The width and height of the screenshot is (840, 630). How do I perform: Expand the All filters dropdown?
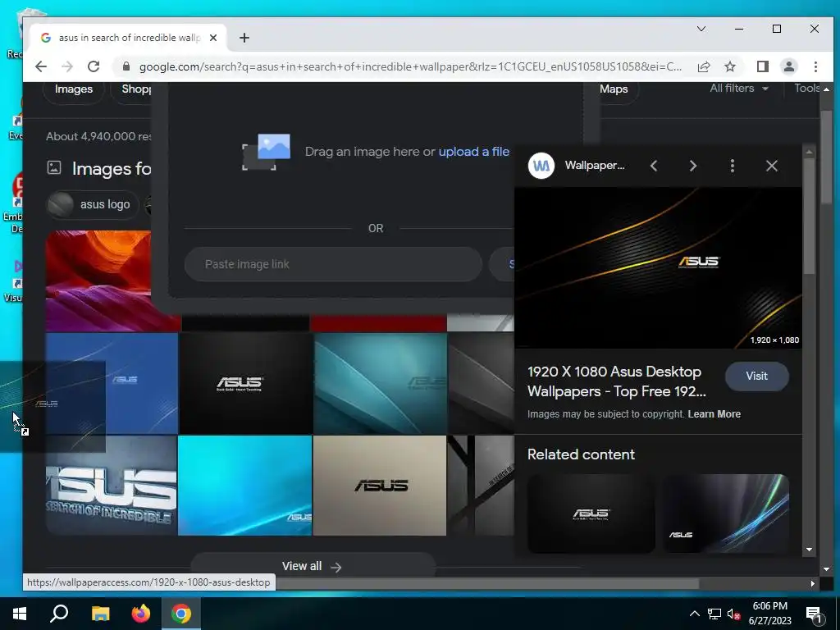[739, 89]
